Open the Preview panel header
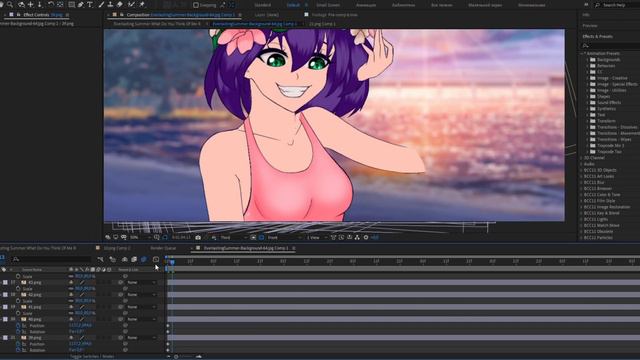Viewport: 640px width, 360px height. click(590, 25)
